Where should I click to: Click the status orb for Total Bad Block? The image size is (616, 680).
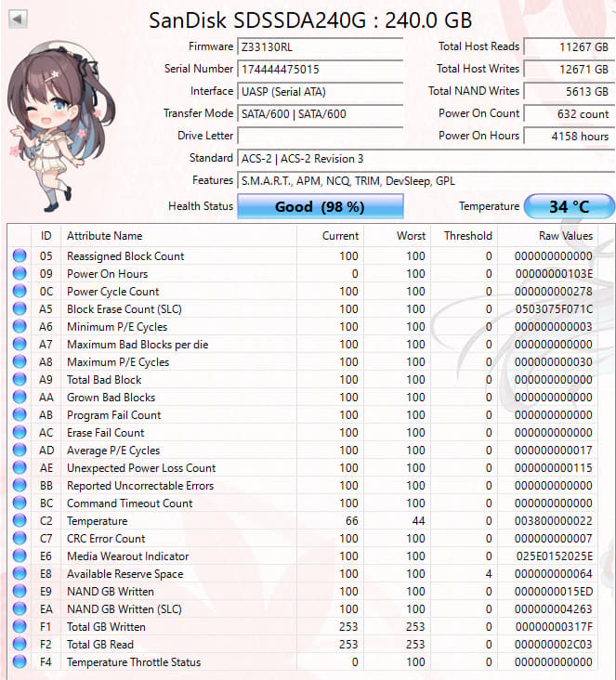tap(20, 379)
